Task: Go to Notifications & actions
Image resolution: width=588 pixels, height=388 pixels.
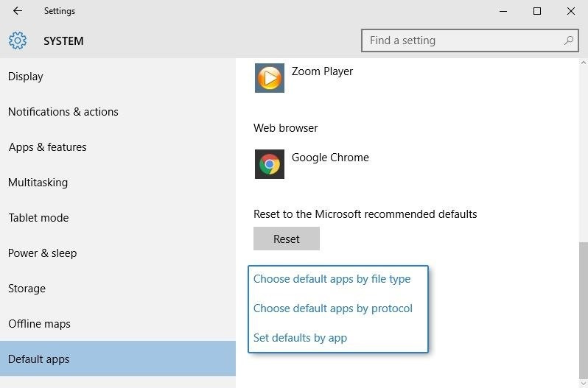Action: [x=63, y=112]
